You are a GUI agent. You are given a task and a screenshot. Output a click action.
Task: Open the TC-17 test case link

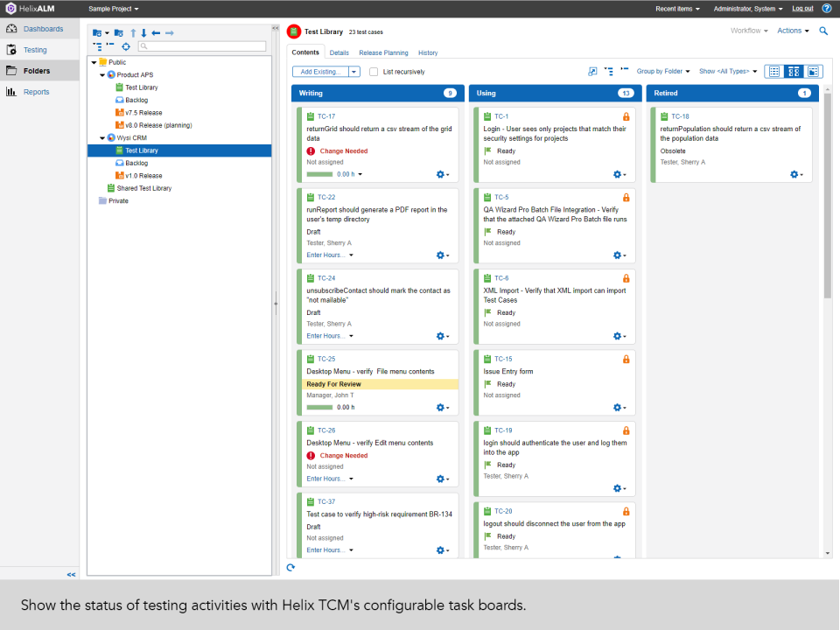pyautogui.click(x=326, y=116)
